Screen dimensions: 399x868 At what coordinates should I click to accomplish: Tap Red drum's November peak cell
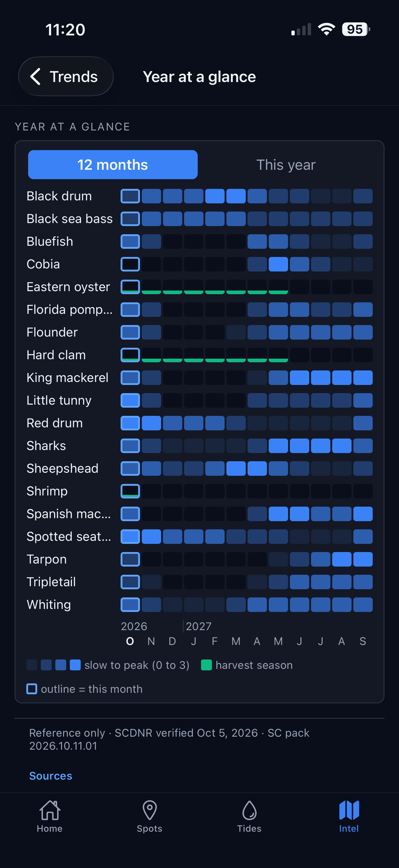[x=151, y=423]
